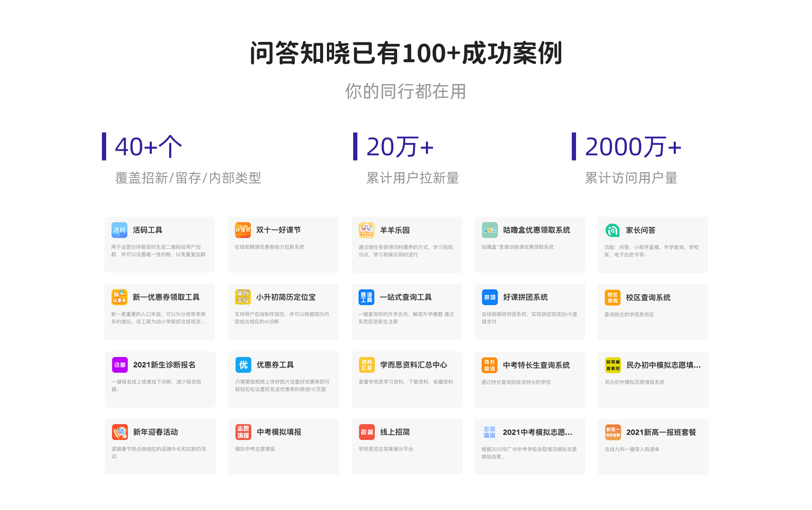The width and height of the screenshot is (812, 510).
Task: Click the 线上招简 red icon
Action: pyautogui.click(x=367, y=432)
